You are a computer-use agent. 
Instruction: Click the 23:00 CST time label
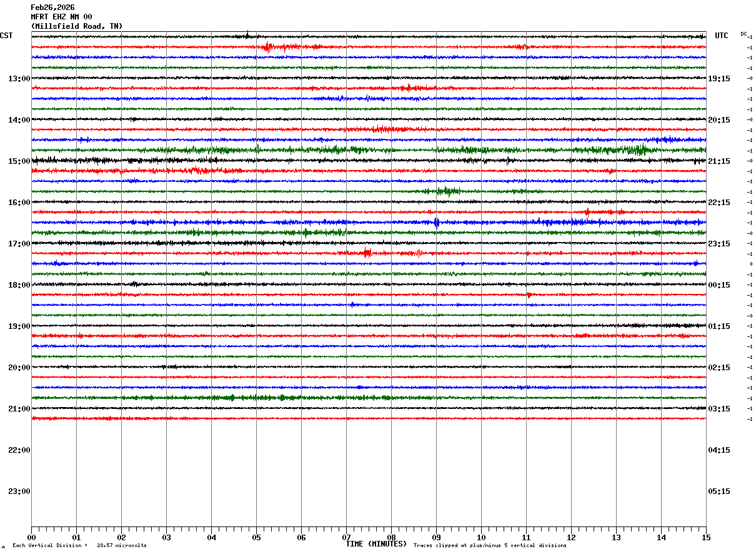pyautogui.click(x=19, y=491)
